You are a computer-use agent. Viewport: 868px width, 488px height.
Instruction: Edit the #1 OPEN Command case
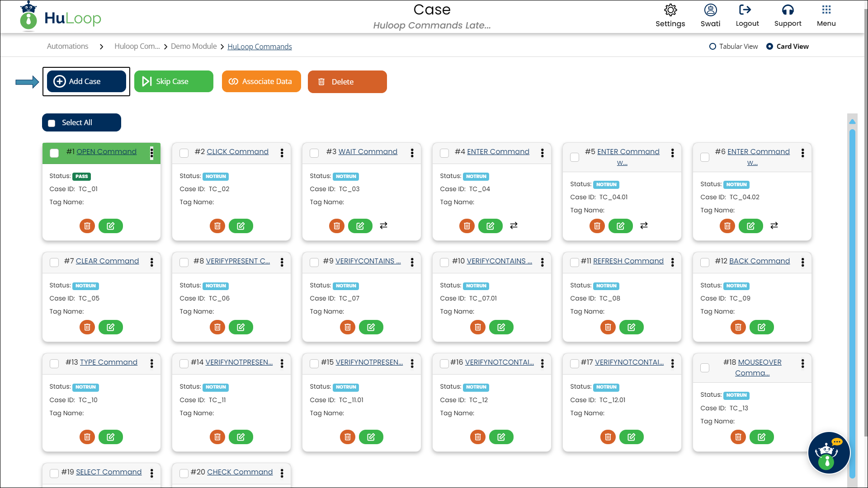[111, 226]
